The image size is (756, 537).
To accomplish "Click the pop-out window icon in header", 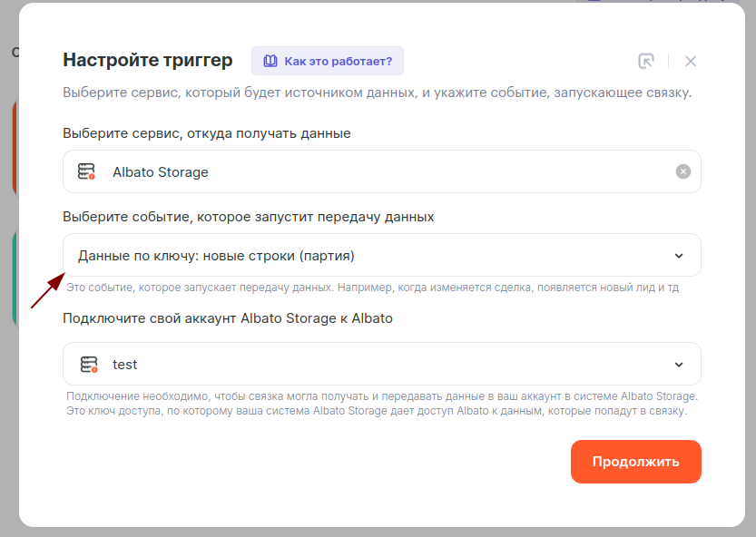I will [646, 61].
